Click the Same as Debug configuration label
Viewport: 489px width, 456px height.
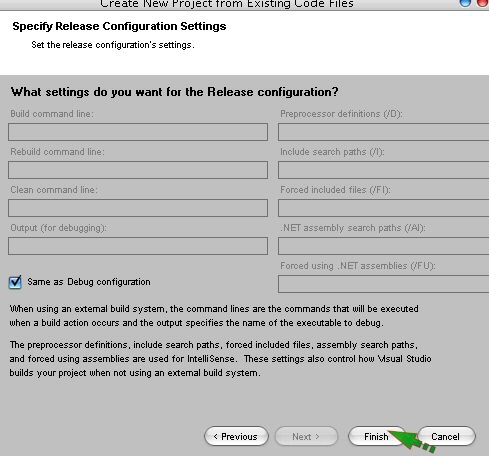89,282
